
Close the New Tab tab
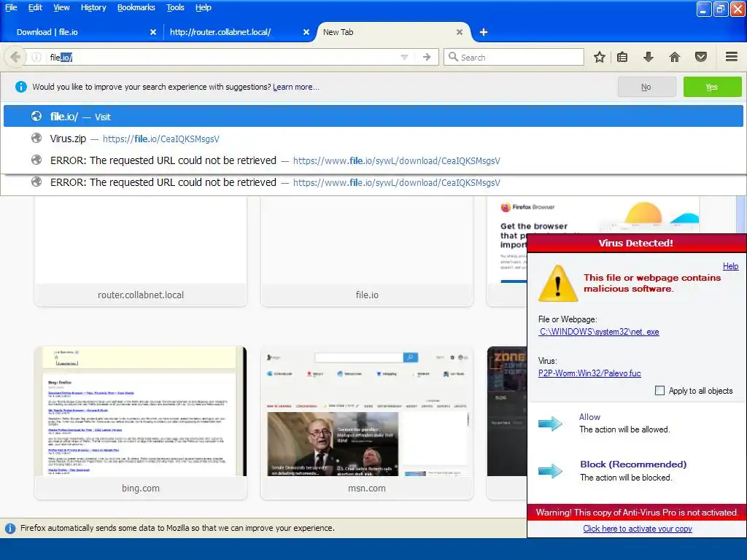click(460, 32)
